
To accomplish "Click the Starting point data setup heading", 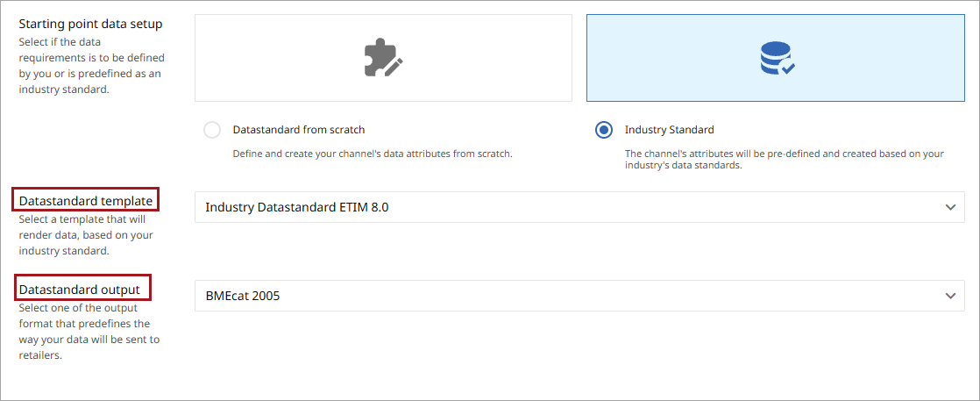I will (x=90, y=25).
